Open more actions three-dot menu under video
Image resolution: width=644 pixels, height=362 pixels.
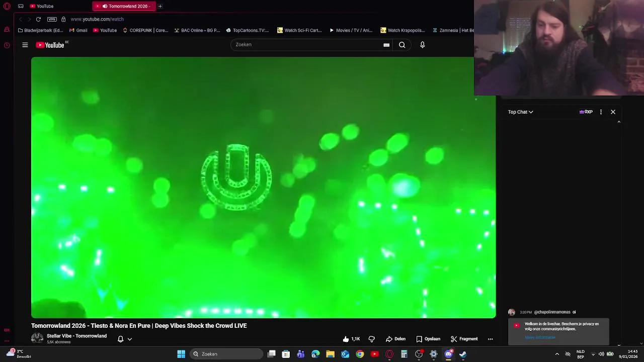[x=490, y=339]
